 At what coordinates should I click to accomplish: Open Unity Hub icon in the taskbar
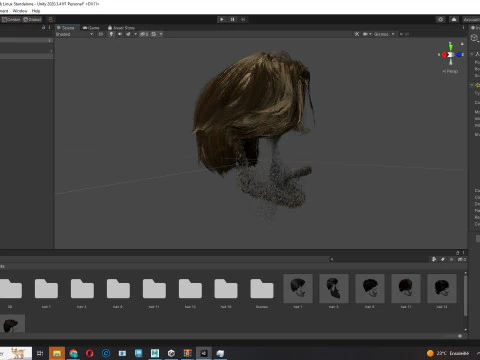[x=171, y=353]
